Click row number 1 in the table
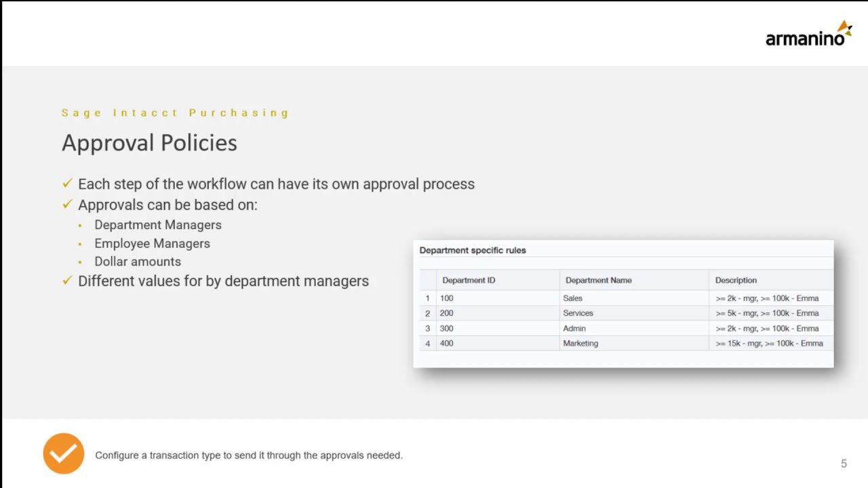The image size is (868, 488). click(x=427, y=298)
